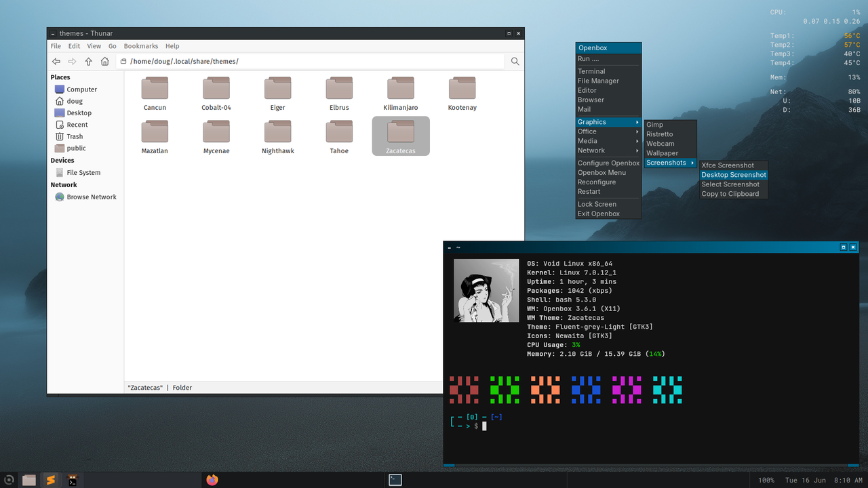Screen dimensions: 868x488
Task: Click the highlighted Zacatecas folder
Action: click(x=401, y=136)
